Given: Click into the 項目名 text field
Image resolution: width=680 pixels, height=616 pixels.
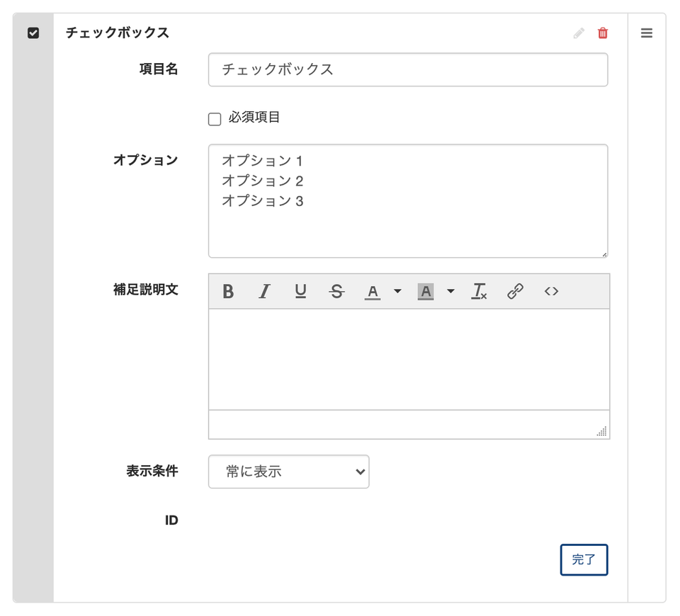Looking at the screenshot, I should click(x=408, y=69).
